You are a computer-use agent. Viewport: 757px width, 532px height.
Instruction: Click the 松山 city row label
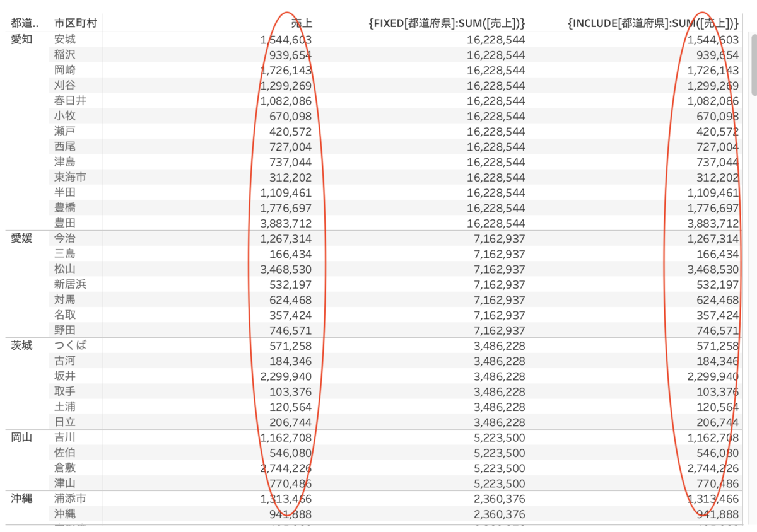pos(64,269)
